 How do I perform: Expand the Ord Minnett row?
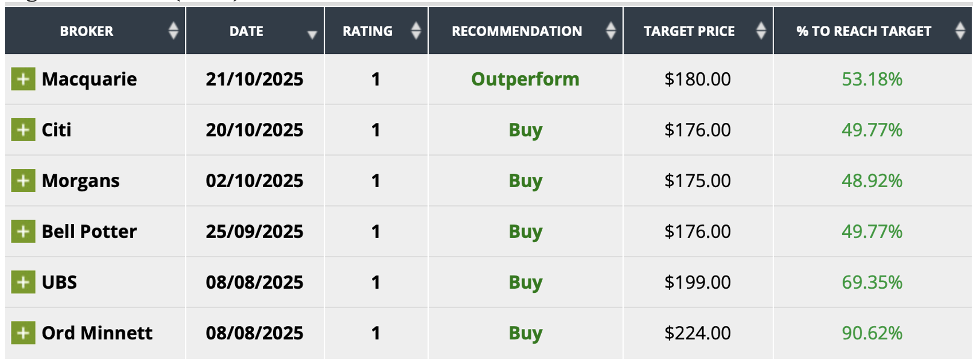click(23, 333)
